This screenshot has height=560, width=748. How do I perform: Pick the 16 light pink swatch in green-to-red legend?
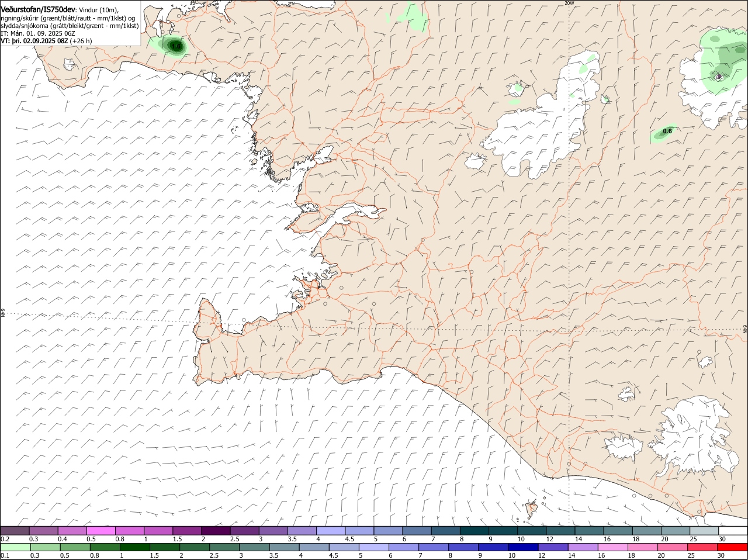click(x=612, y=547)
